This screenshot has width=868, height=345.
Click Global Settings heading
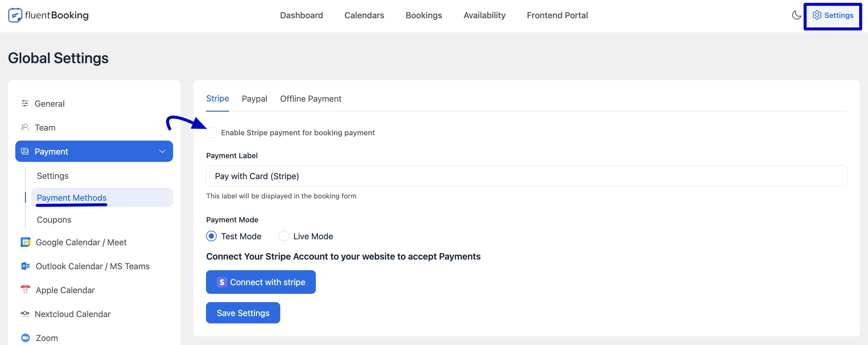tap(58, 58)
